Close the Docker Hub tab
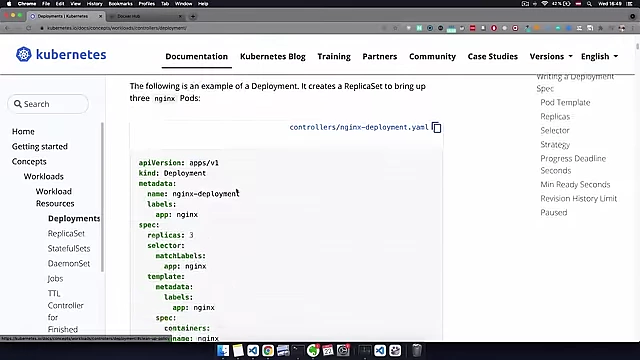The image size is (640, 360). tap(180, 16)
